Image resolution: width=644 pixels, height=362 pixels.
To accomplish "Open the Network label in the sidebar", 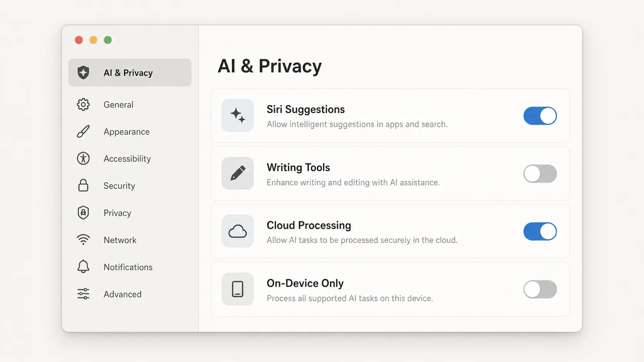I will (x=120, y=240).
